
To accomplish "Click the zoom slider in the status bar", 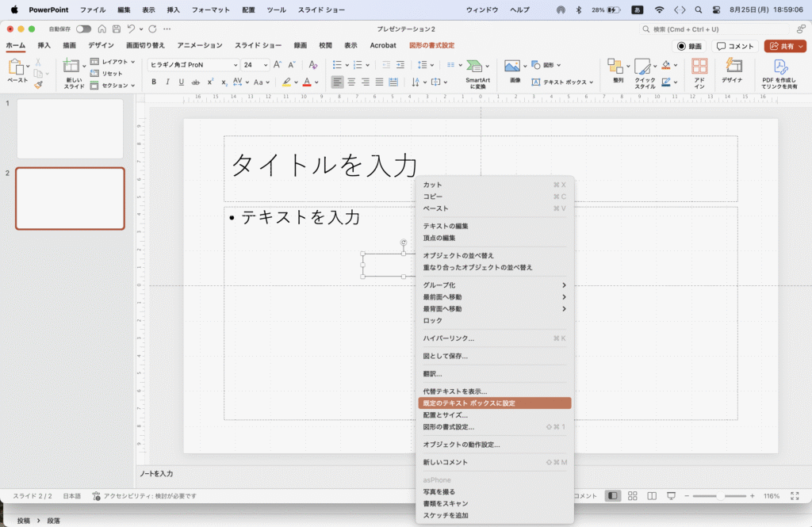I will pyautogui.click(x=719, y=496).
